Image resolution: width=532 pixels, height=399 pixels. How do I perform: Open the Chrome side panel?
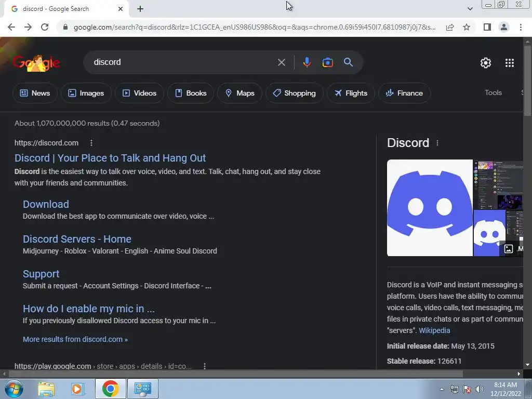(487, 27)
